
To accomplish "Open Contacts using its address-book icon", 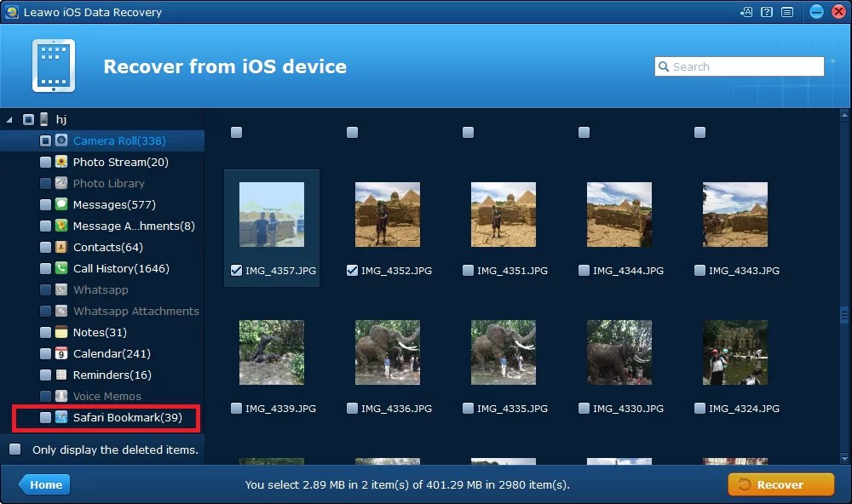I will coord(60,247).
